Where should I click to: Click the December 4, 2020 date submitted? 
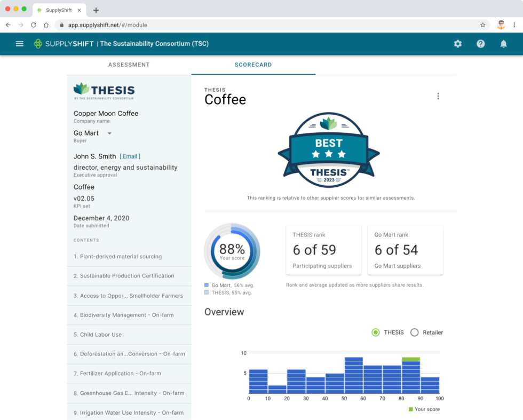coord(101,218)
